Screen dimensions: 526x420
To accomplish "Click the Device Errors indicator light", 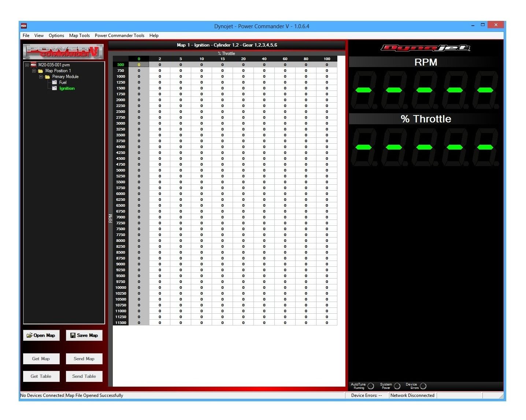I will 423,386.
